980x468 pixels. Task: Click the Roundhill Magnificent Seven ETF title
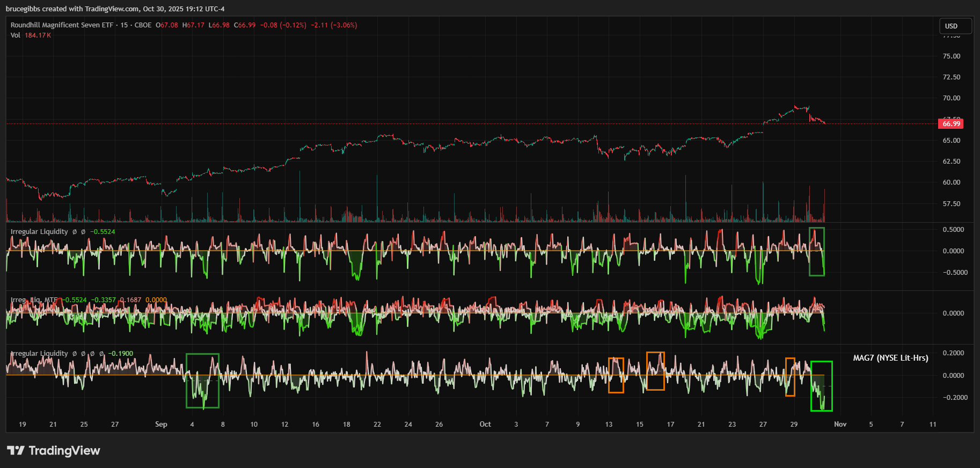[x=62, y=25]
